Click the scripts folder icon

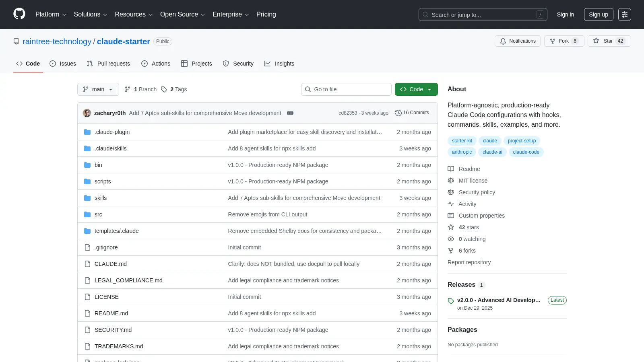pos(87,181)
